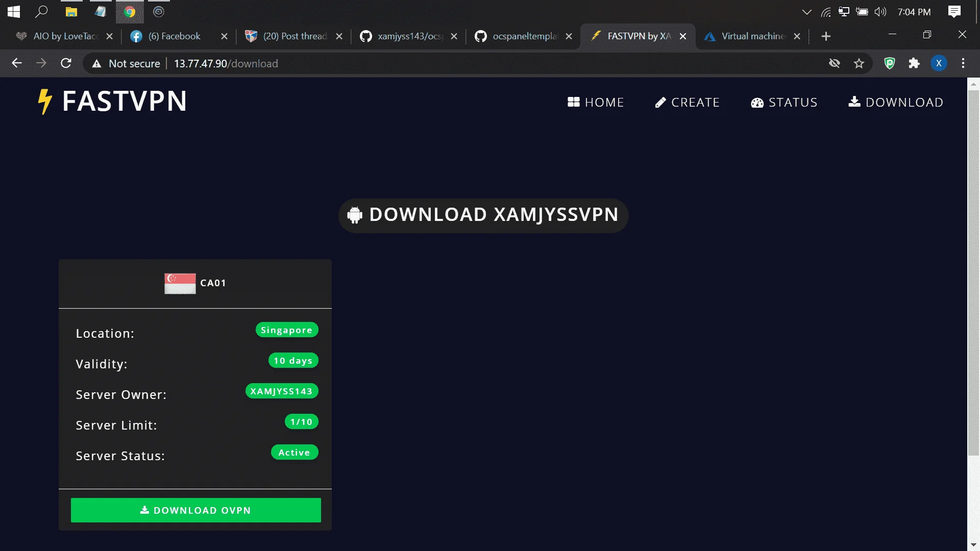Click the green DOWNLOAD OVPN button
Image resolution: width=980 pixels, height=551 pixels.
196,510
